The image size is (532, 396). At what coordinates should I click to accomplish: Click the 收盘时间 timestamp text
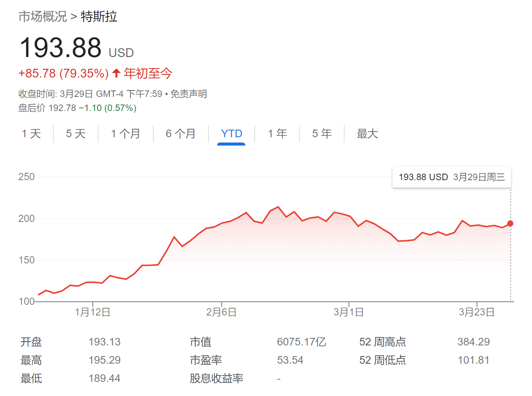[x=91, y=94]
